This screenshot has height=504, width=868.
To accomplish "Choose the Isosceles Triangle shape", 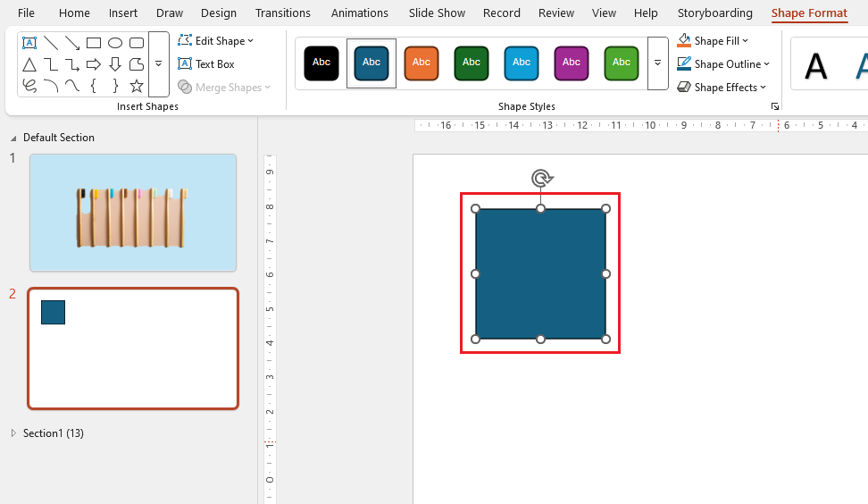I will coord(29,65).
